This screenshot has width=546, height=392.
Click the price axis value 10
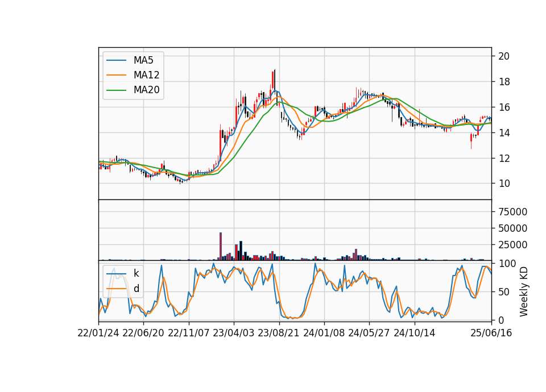504,184
